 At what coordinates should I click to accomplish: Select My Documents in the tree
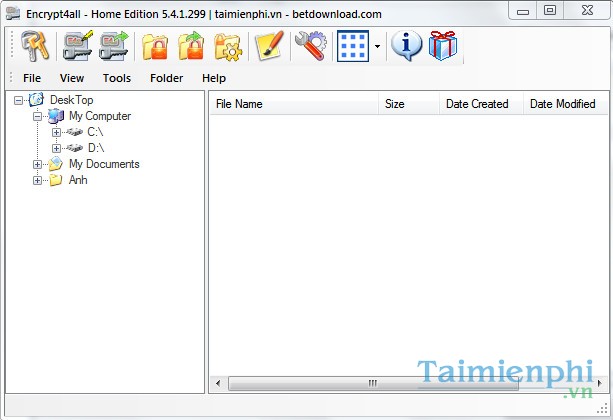click(104, 164)
